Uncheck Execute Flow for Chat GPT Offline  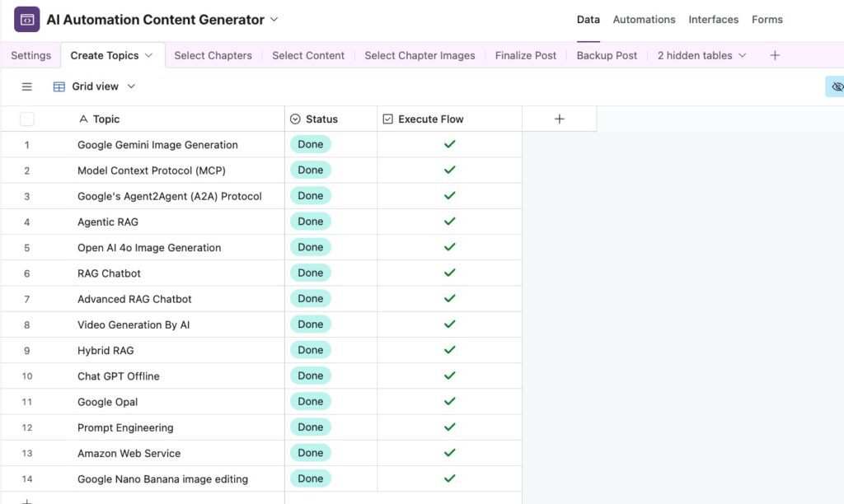(449, 376)
